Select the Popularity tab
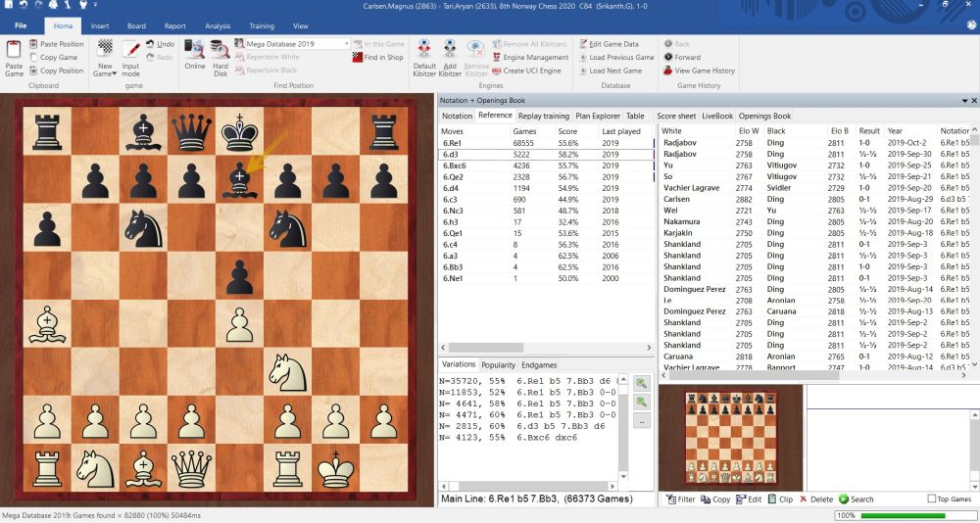Viewport: 980px width, 523px height. tap(498, 365)
